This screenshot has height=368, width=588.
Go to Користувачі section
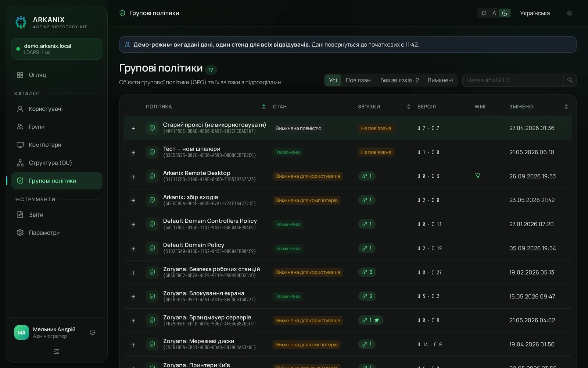pyautogui.click(x=57, y=109)
